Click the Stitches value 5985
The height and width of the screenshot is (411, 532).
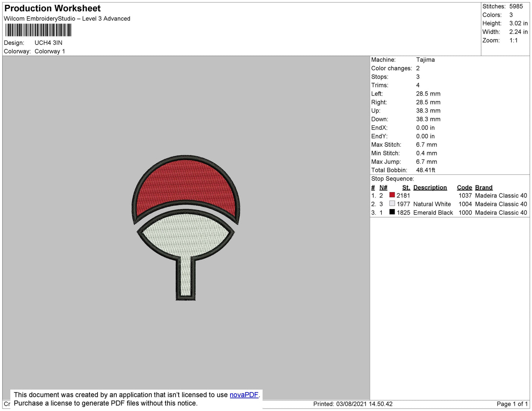pos(516,6)
